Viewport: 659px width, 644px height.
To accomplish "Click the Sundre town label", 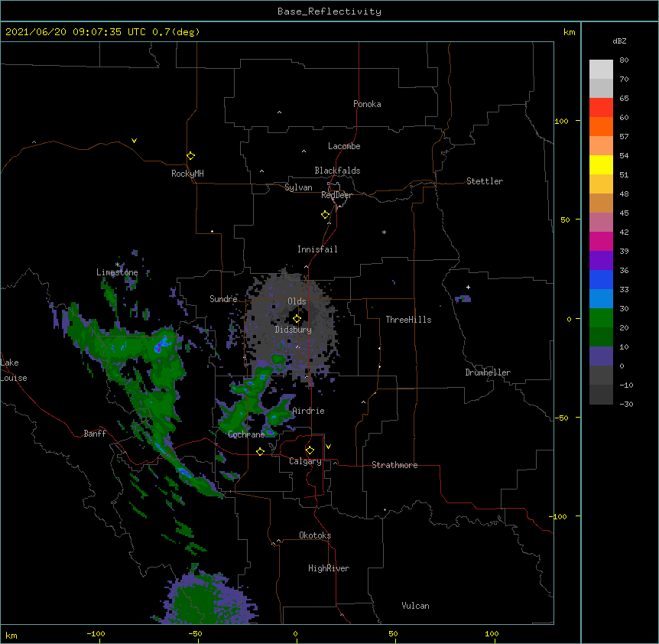I will (223, 299).
